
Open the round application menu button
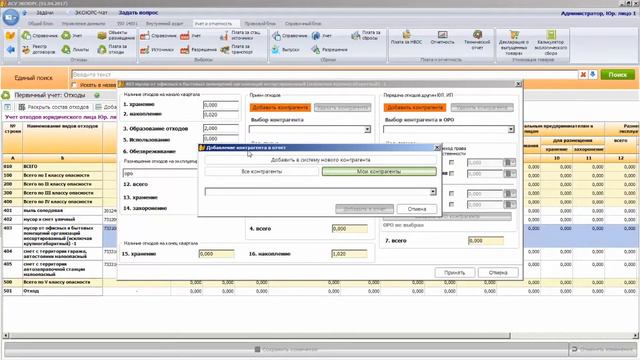click(x=11, y=18)
